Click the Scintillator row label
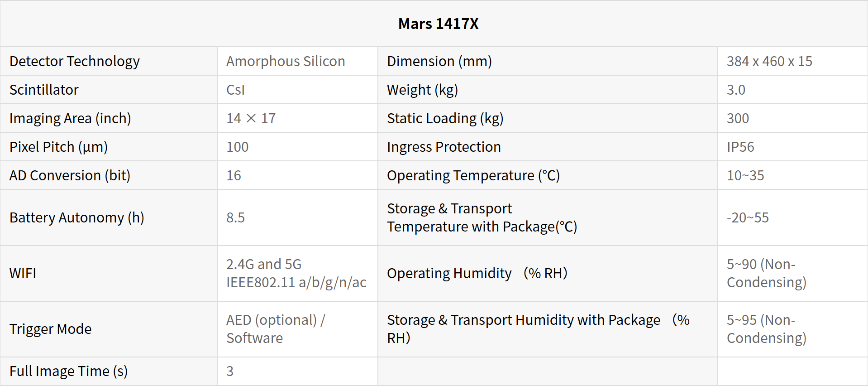 44,90
